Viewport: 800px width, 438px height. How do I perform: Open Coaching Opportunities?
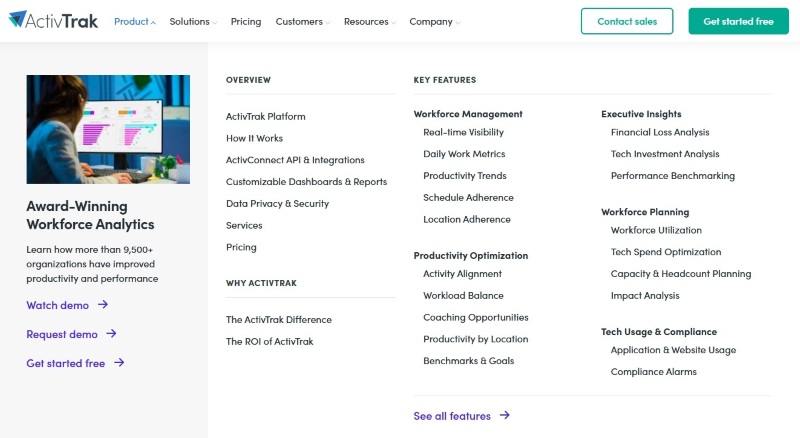coord(476,318)
